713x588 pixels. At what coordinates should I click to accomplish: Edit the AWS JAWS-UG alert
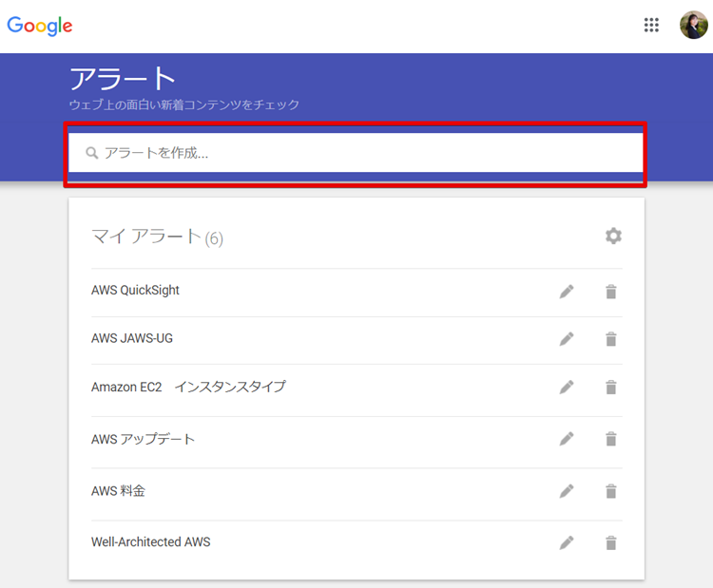tap(567, 339)
